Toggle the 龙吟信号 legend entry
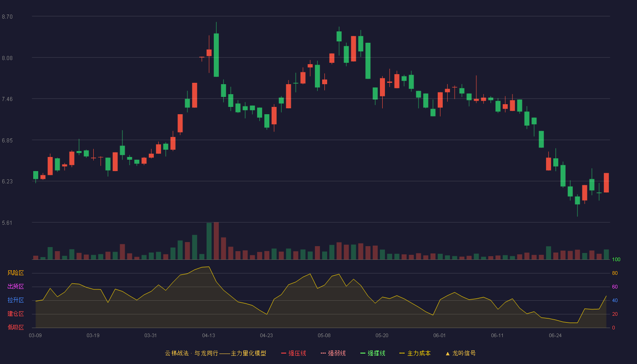The height and width of the screenshot is (364, 637). (460, 353)
